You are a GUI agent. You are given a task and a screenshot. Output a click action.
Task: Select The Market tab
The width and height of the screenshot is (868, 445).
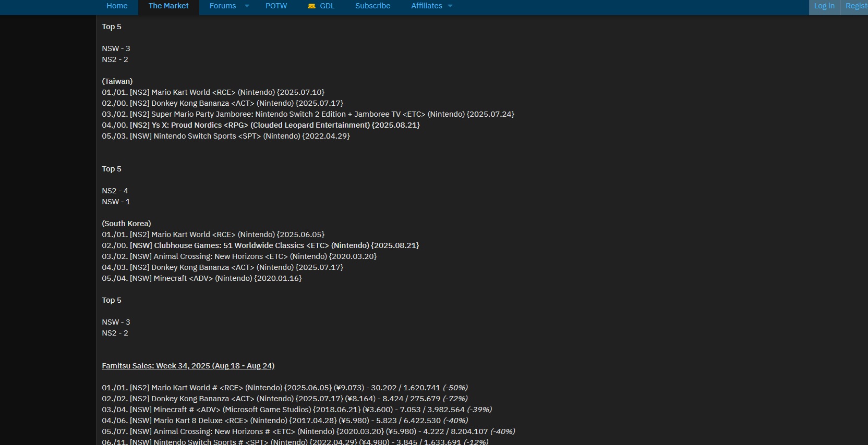tap(168, 6)
